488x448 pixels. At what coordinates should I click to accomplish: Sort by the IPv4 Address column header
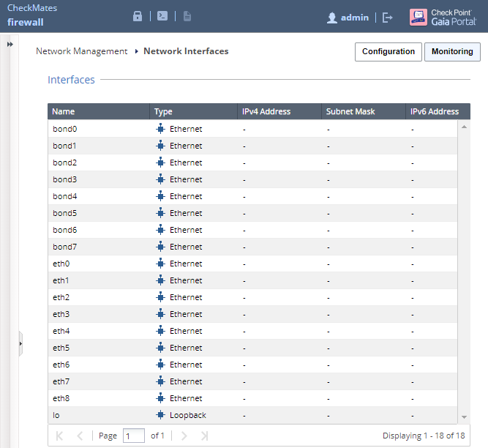(x=279, y=112)
